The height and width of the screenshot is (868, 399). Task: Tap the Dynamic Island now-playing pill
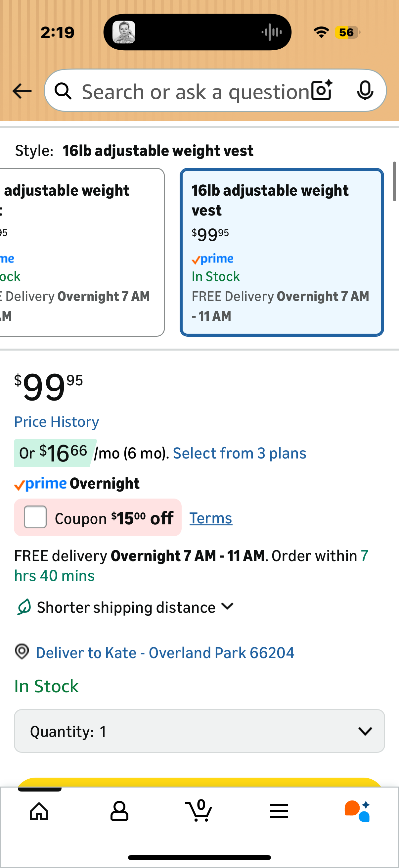click(x=197, y=32)
